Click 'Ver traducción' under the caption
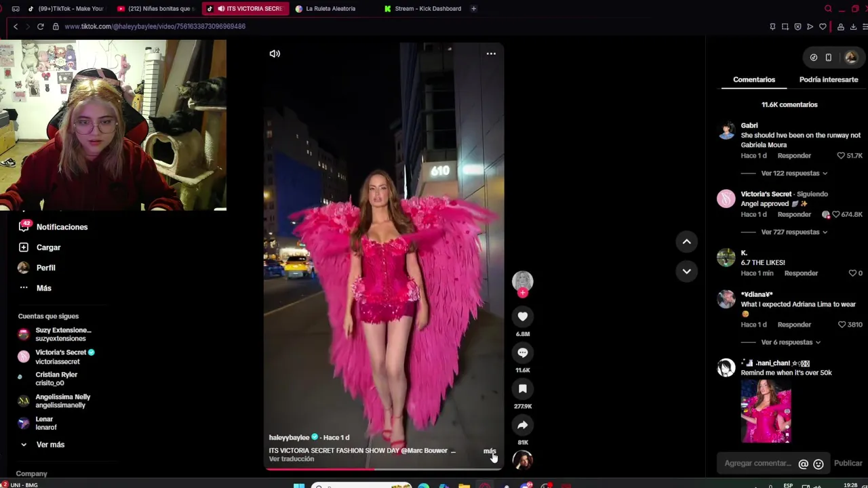 pyautogui.click(x=292, y=459)
